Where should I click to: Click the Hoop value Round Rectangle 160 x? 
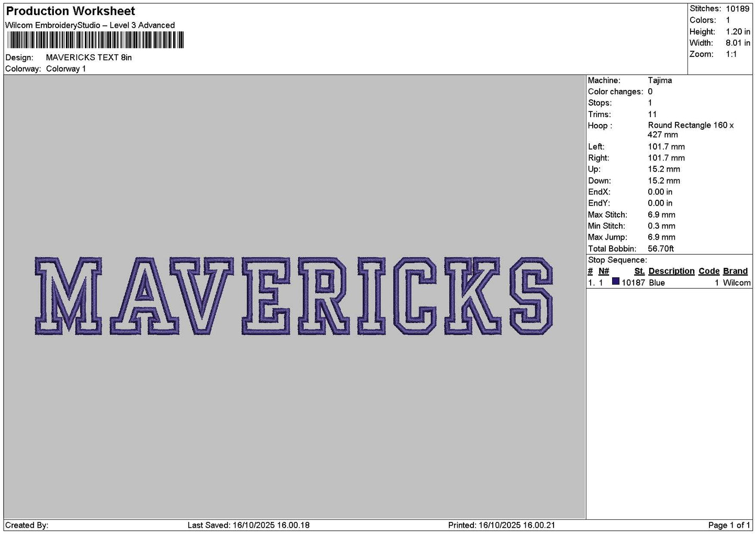point(691,126)
